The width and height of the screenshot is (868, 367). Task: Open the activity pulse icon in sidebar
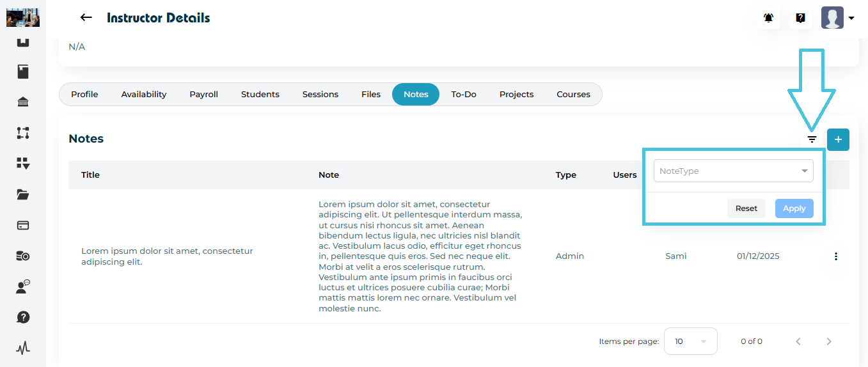click(x=23, y=348)
